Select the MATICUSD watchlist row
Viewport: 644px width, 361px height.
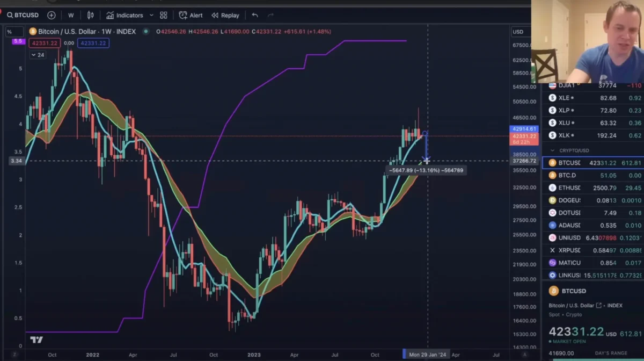tap(592, 263)
